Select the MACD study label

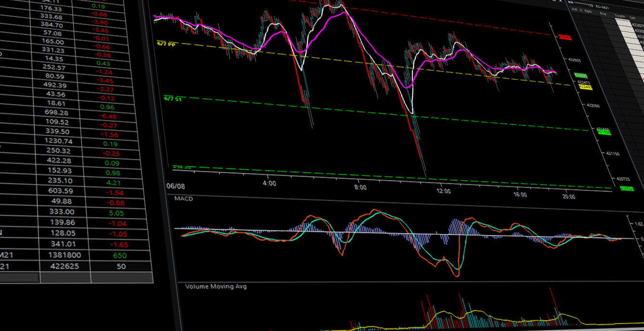[182, 199]
